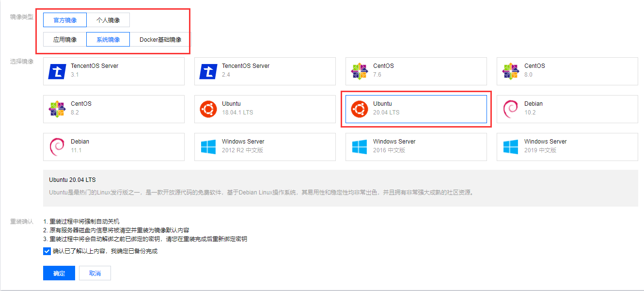Viewport: 644px width, 291px height.
Task: Uncheck the backup confirmation checkbox
Action: [x=47, y=251]
